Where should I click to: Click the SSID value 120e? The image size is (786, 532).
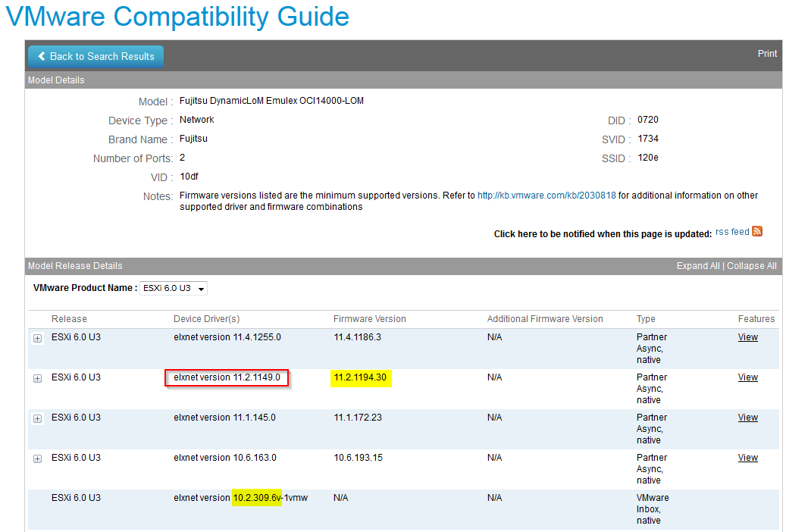point(647,158)
